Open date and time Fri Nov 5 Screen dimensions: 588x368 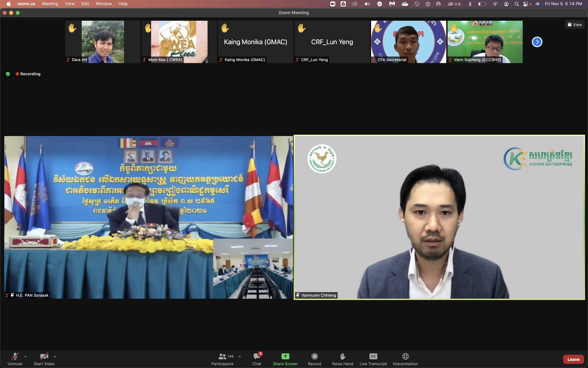pyautogui.click(x=563, y=4)
